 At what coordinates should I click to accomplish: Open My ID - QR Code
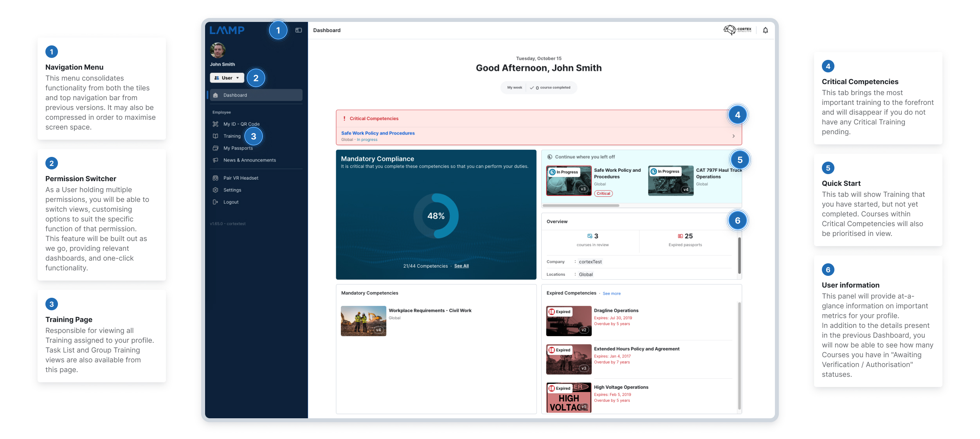[241, 124]
